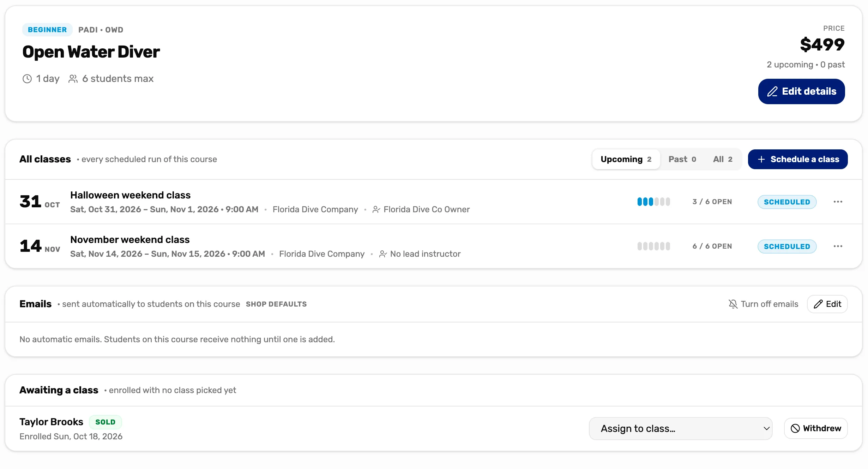
Task: Click the $499 price
Action: point(822,44)
